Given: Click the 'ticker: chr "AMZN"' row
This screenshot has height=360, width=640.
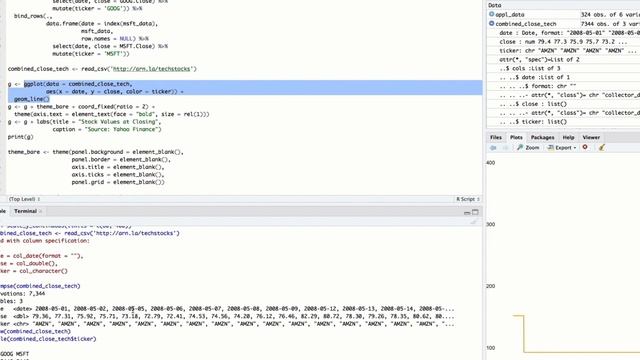Looking at the screenshot, I should [x=567, y=51].
